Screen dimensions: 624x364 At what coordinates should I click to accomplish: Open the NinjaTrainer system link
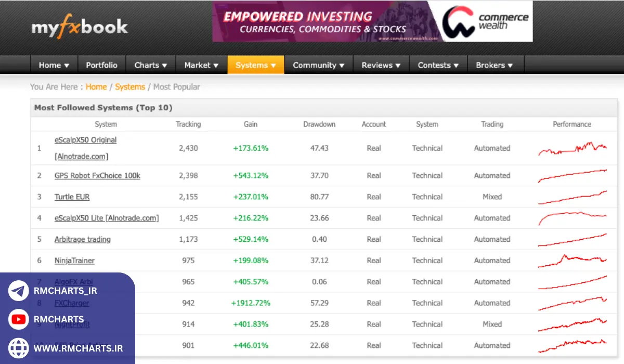[x=74, y=261]
